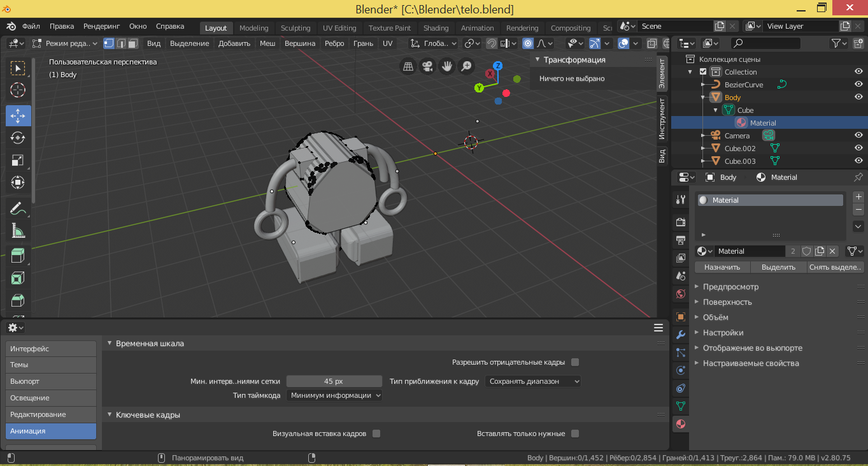Open the Object properties tab
The image size is (868, 466).
point(680,316)
